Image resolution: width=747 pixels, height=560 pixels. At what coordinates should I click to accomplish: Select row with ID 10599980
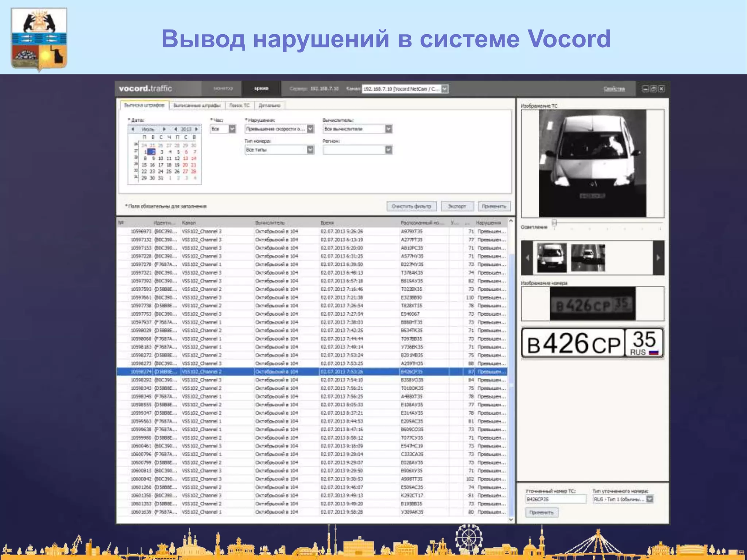click(x=312, y=438)
